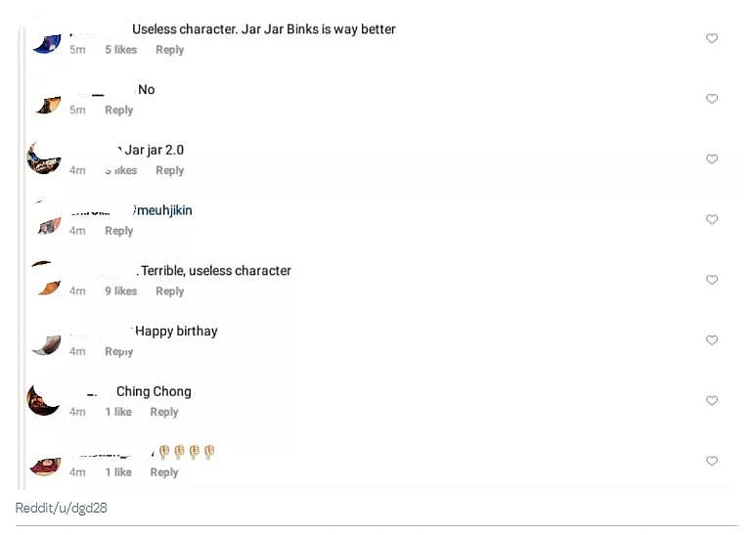Reply to the "meuhjikin" comment
This screenshot has width=756, height=535.
[x=119, y=231]
